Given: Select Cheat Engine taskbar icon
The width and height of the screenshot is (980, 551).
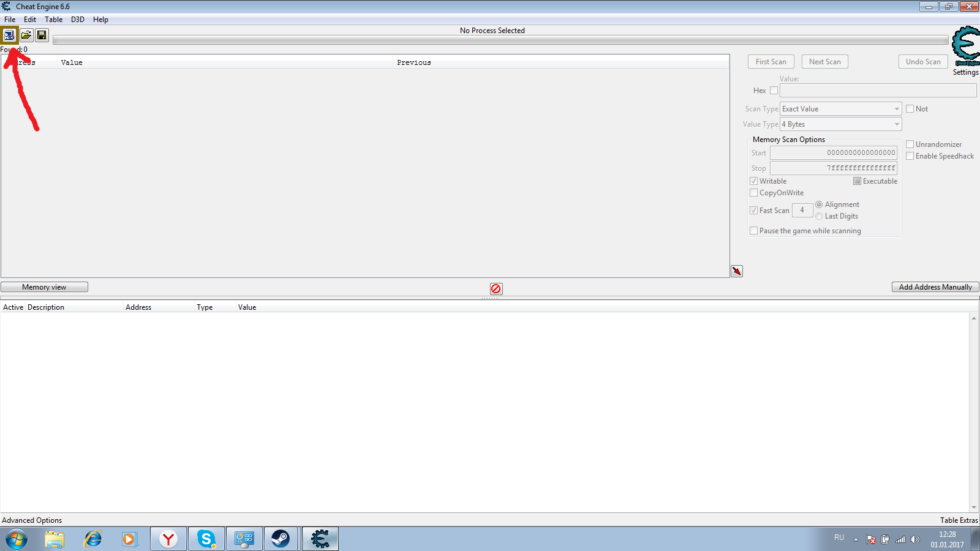Looking at the screenshot, I should [x=320, y=539].
